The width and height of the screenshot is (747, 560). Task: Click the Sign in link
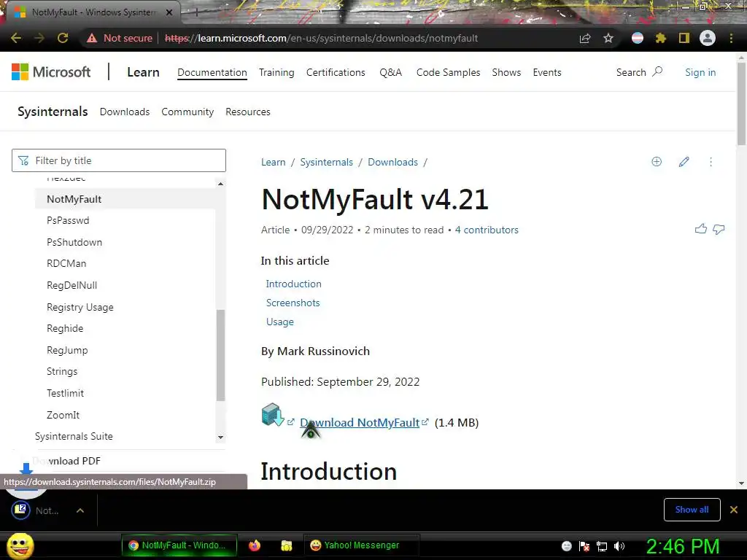click(x=700, y=72)
